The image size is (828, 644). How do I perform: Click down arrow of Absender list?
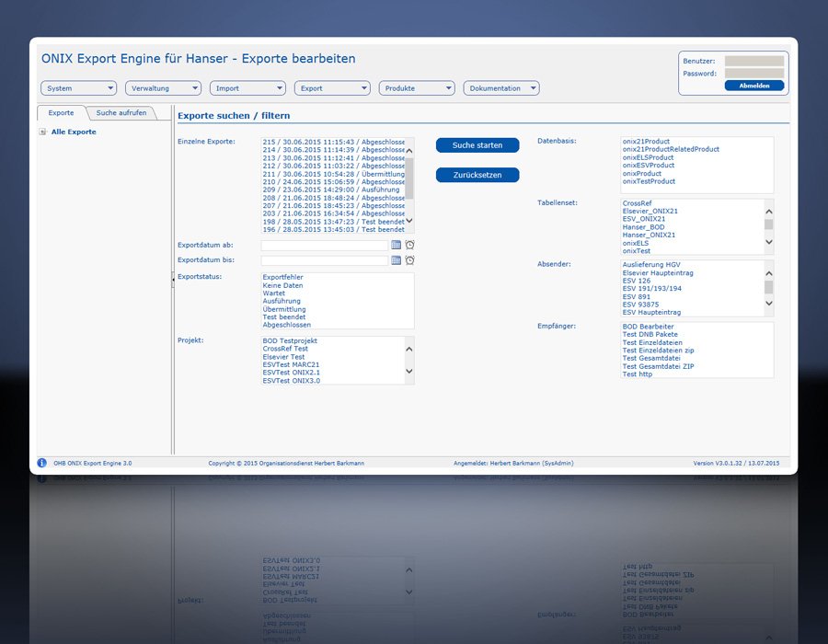click(769, 303)
